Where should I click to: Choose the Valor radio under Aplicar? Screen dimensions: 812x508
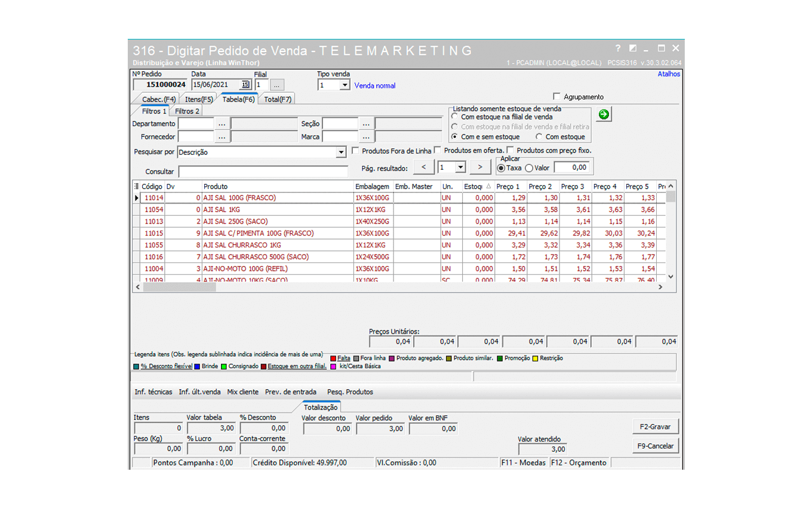(x=529, y=168)
